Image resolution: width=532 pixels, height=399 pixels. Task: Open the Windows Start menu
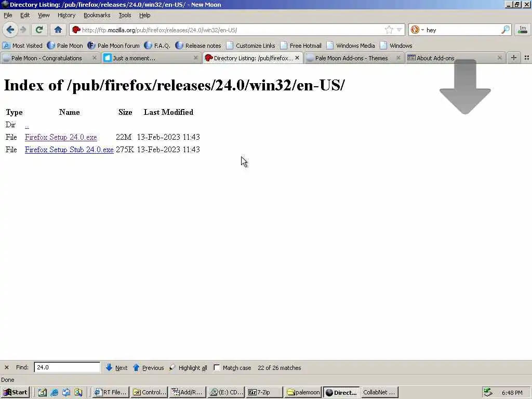point(15,392)
